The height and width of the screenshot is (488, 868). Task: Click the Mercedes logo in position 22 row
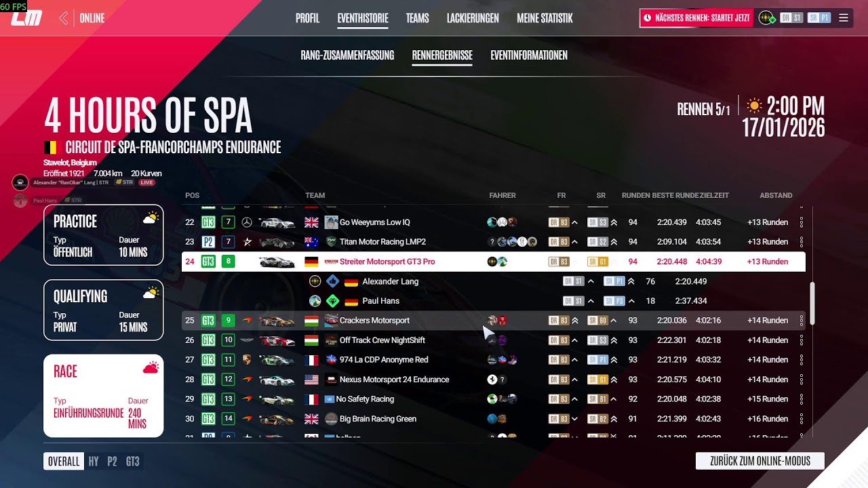tap(248, 222)
